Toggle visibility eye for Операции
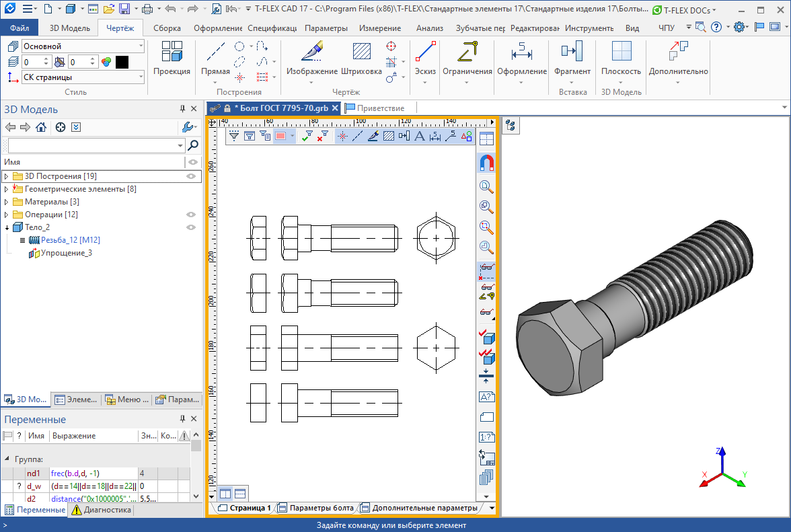This screenshot has width=791, height=532. point(192,215)
